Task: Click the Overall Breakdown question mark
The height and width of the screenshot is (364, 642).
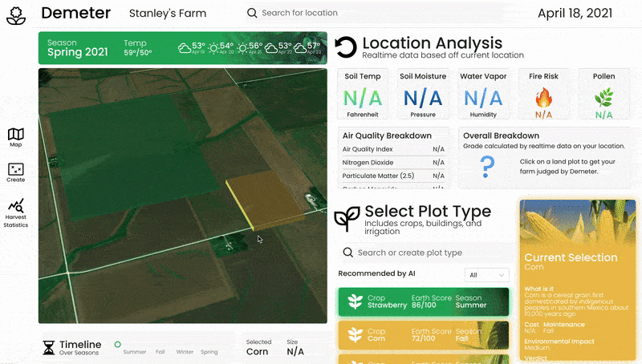Action: tap(487, 167)
